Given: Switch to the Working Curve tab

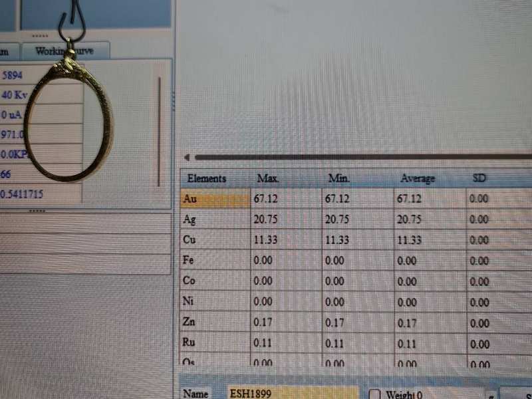Looking at the screenshot, I should (65, 51).
